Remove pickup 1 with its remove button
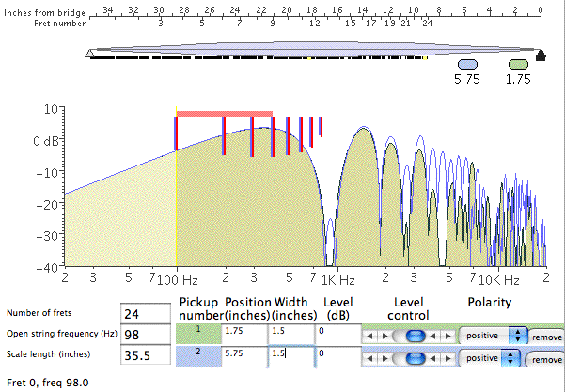 [x=547, y=336]
